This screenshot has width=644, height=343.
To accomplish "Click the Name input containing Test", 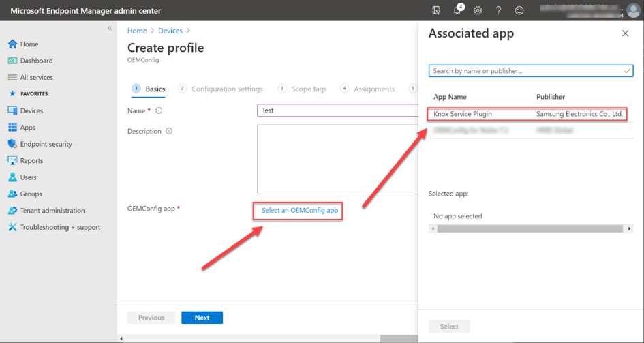I will (x=337, y=110).
